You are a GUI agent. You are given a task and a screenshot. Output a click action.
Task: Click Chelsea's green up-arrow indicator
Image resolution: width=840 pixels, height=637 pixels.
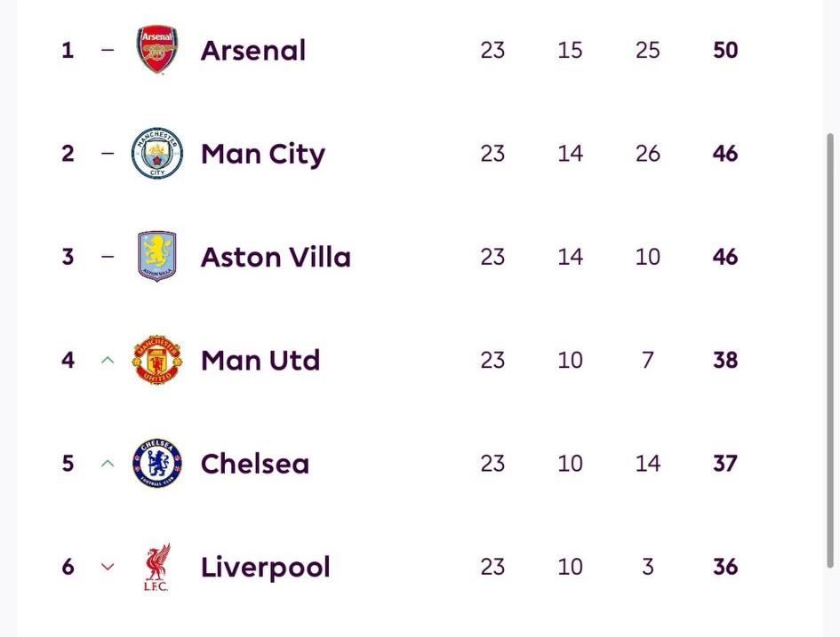[x=108, y=463]
